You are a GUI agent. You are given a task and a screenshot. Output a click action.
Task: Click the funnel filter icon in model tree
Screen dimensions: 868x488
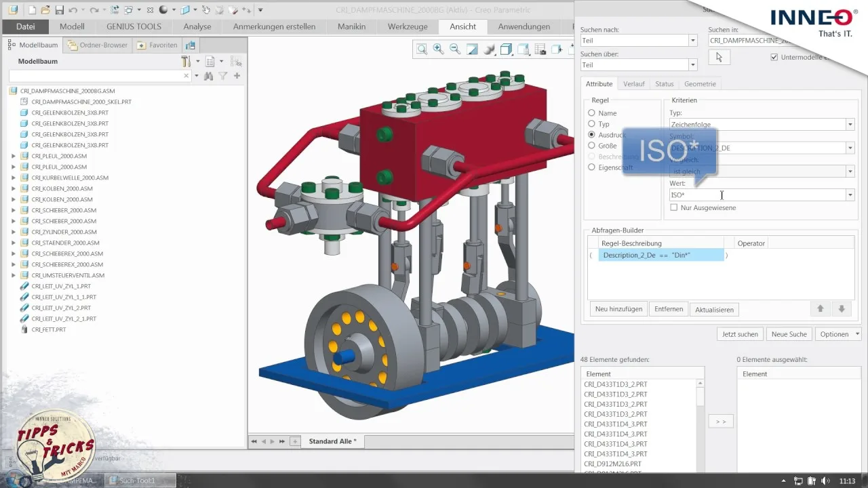(223, 76)
